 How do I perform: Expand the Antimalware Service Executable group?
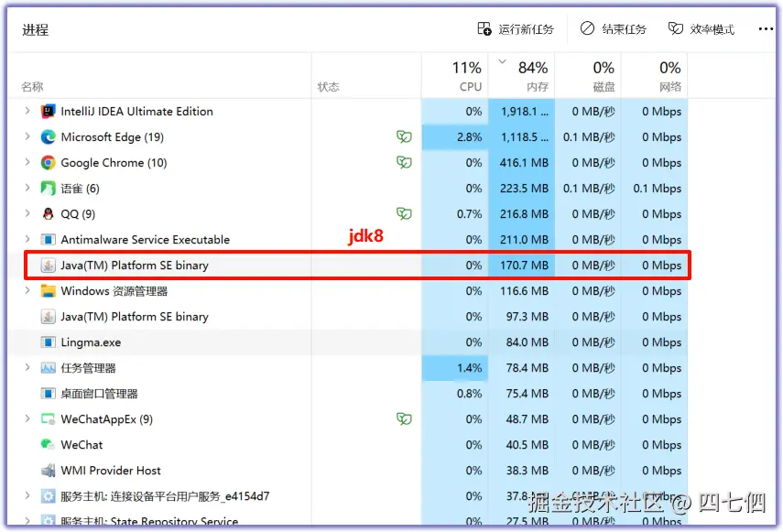click(27, 239)
